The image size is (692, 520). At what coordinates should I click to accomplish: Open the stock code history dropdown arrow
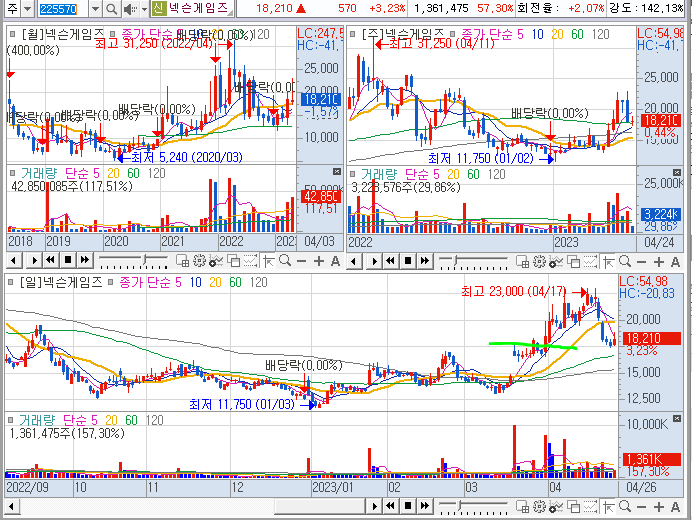[95, 8]
